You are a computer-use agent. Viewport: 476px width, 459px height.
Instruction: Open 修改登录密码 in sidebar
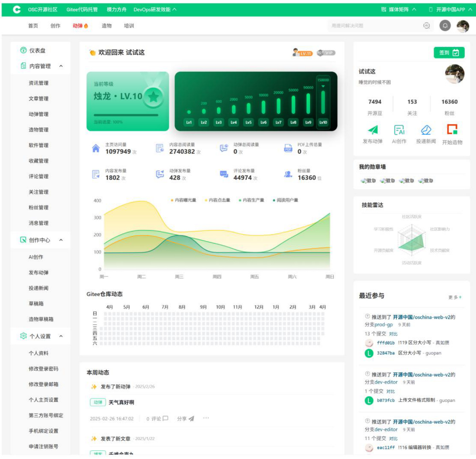tap(44, 369)
